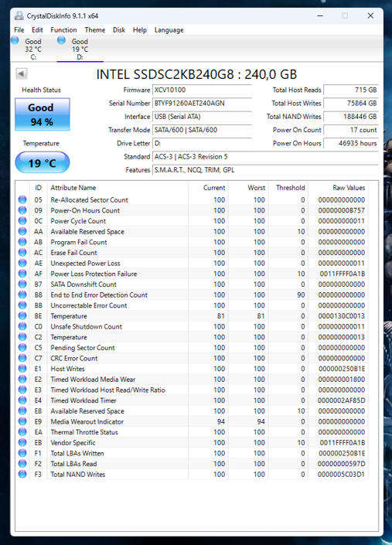Open the Disk menu
Image resolution: width=392 pixels, height=545 pixels.
pyautogui.click(x=119, y=30)
